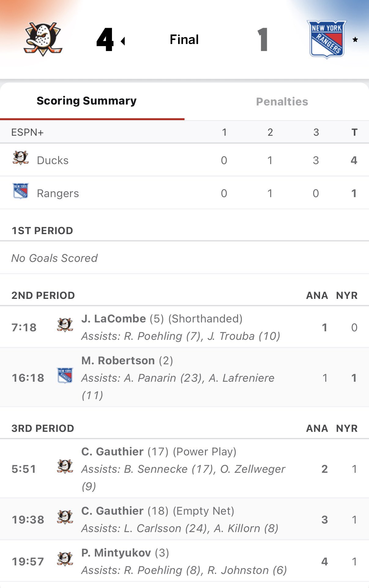Tap the Ducks logo in the linescore row

[x=20, y=158]
